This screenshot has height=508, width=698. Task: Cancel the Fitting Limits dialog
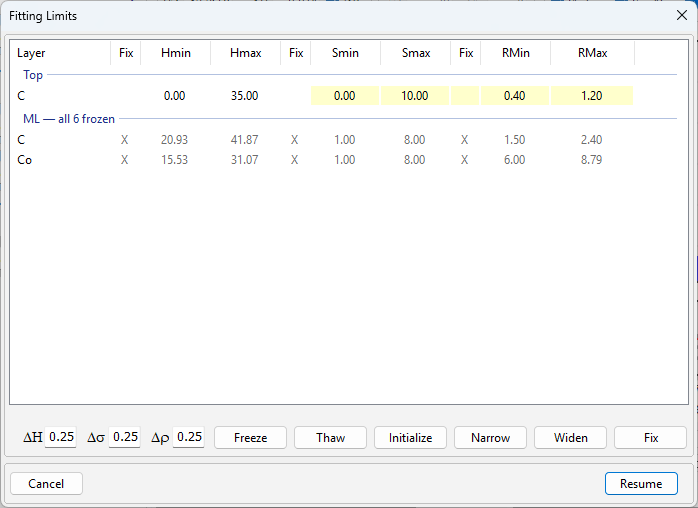point(46,484)
